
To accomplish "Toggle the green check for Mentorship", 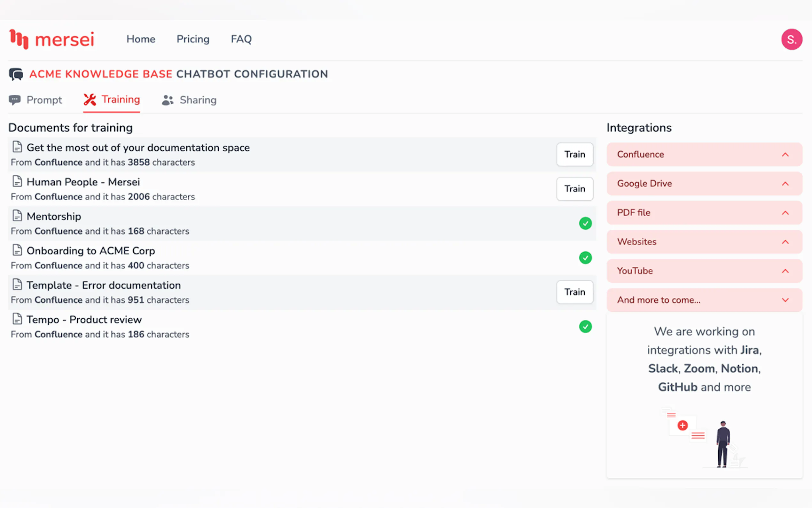I will click(585, 223).
